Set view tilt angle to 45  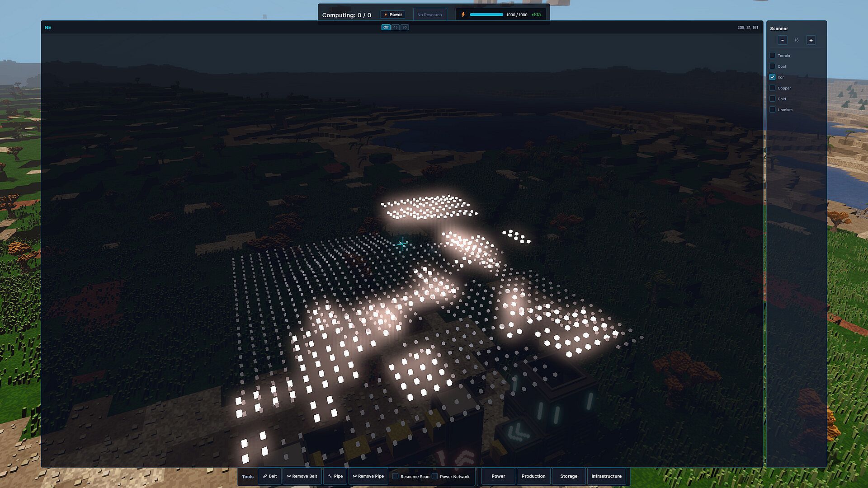click(x=396, y=28)
